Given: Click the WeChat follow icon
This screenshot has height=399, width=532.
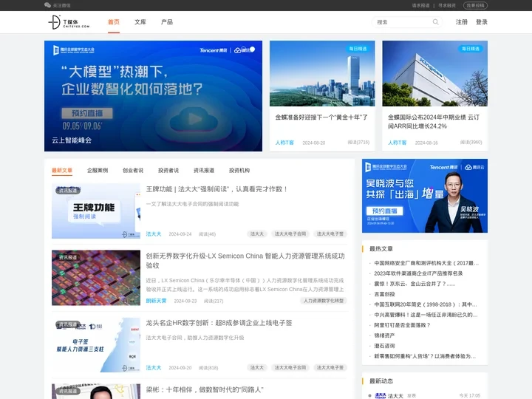Looking at the screenshot, I should (x=47, y=5).
